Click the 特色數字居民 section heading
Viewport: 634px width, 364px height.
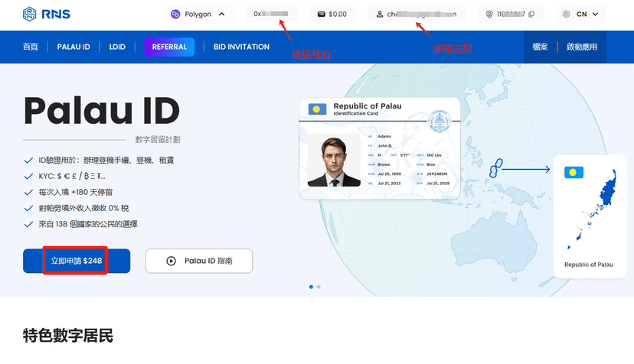(68, 336)
